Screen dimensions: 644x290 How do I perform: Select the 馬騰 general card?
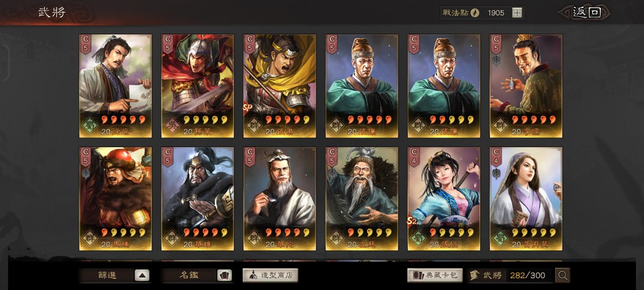115,199
